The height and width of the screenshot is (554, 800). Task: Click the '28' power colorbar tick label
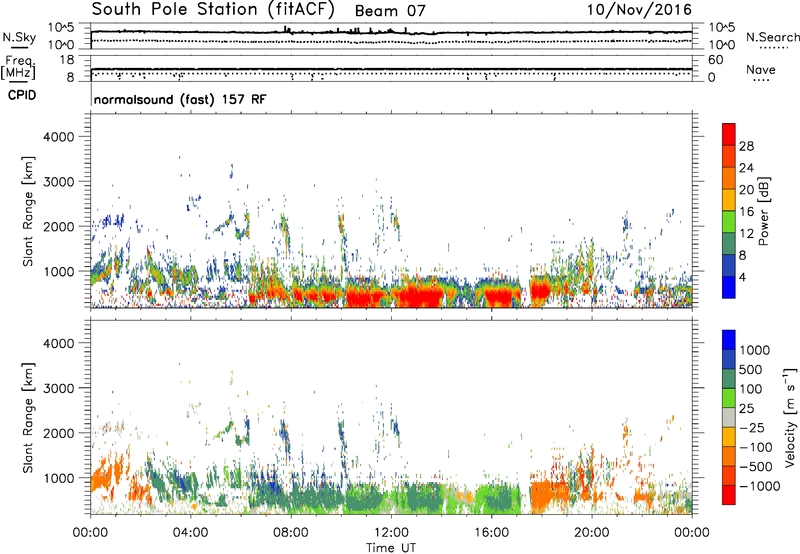coord(746,146)
